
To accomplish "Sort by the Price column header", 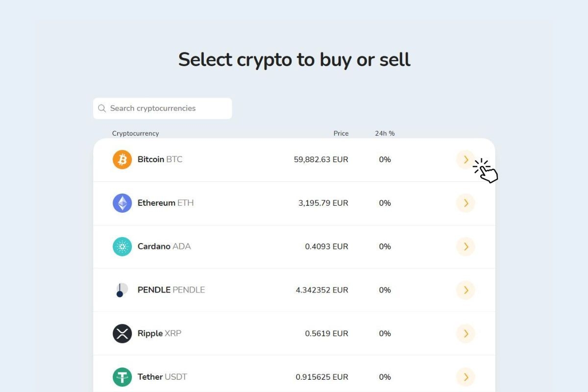I will pos(341,133).
